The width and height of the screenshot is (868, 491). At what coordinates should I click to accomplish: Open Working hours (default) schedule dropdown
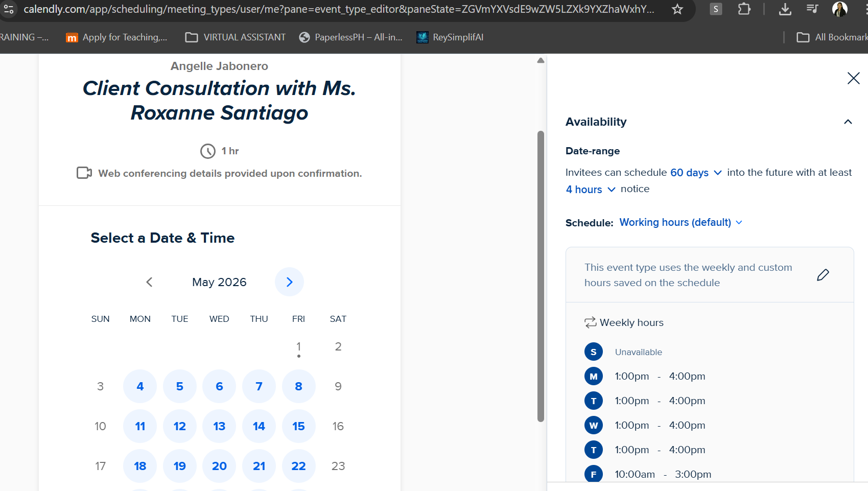tap(681, 222)
